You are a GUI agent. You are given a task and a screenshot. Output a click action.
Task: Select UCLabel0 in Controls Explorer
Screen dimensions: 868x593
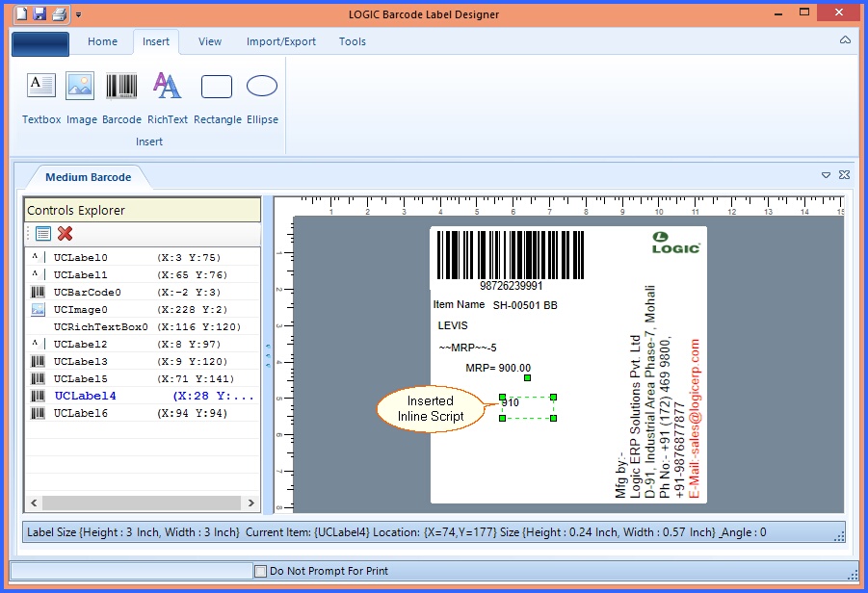(143, 257)
